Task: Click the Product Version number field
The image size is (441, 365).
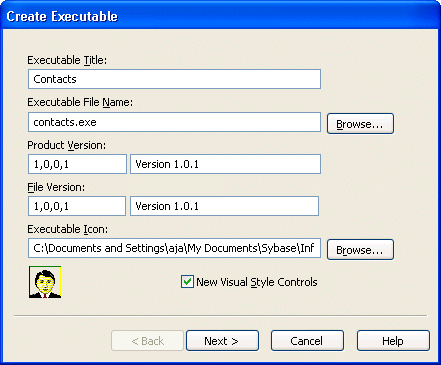Action: (x=77, y=164)
